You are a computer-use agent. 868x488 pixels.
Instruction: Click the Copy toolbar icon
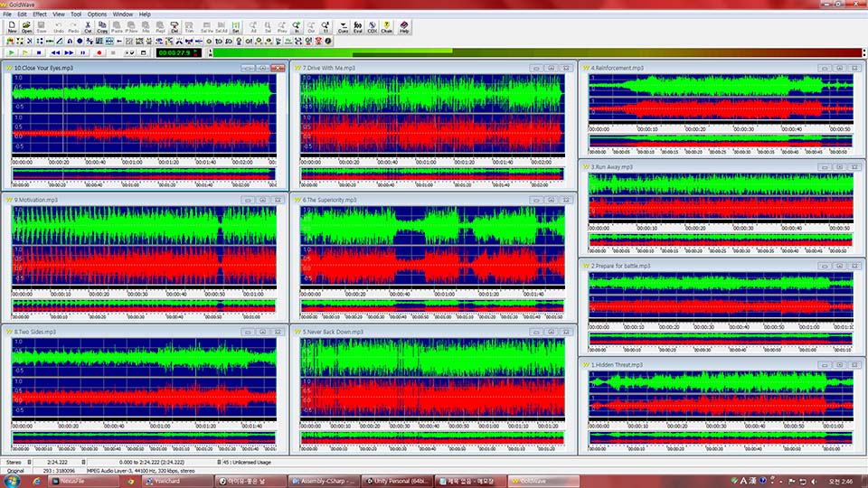tap(102, 27)
